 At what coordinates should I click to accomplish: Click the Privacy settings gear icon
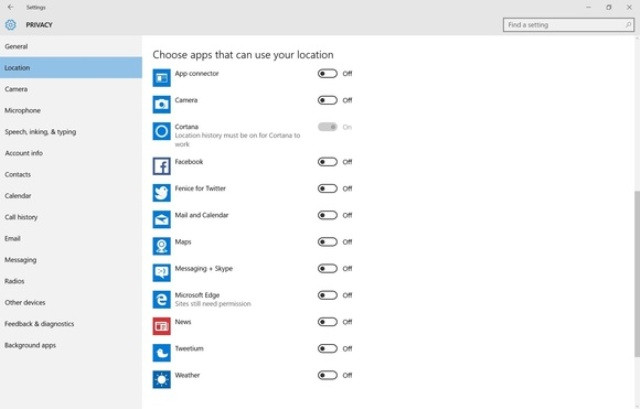[x=11, y=25]
